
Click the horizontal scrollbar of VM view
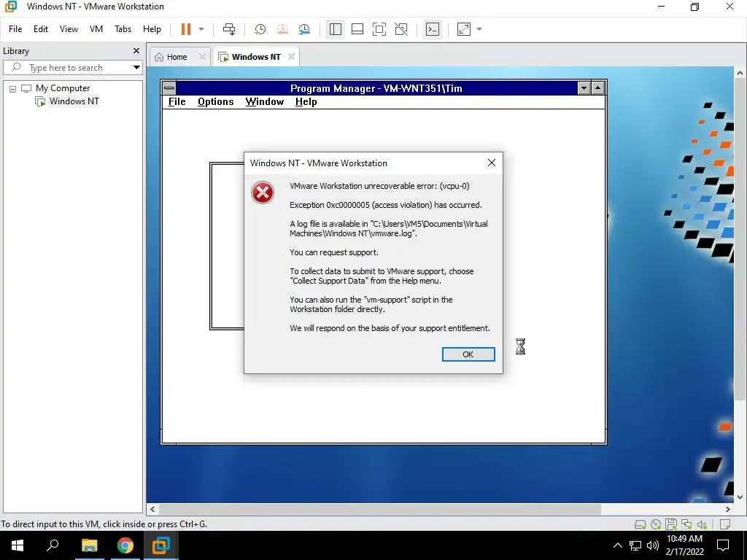coord(379,509)
